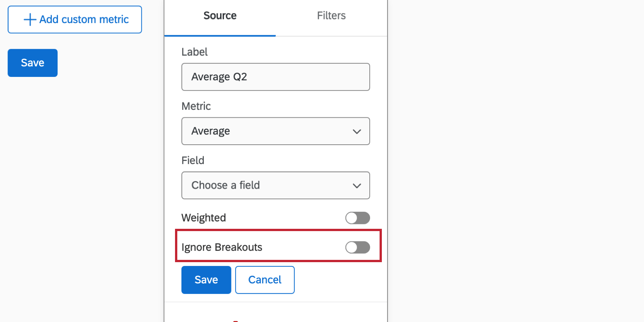
Task: Click the Label heading above the text box
Action: (x=194, y=52)
